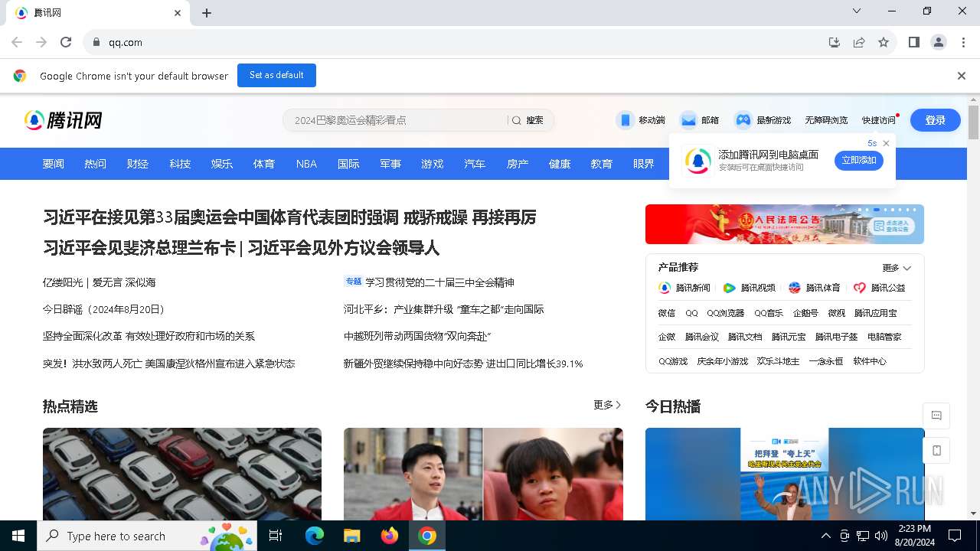Open the Chrome side panel icon
980x551 pixels.
coord(913,42)
